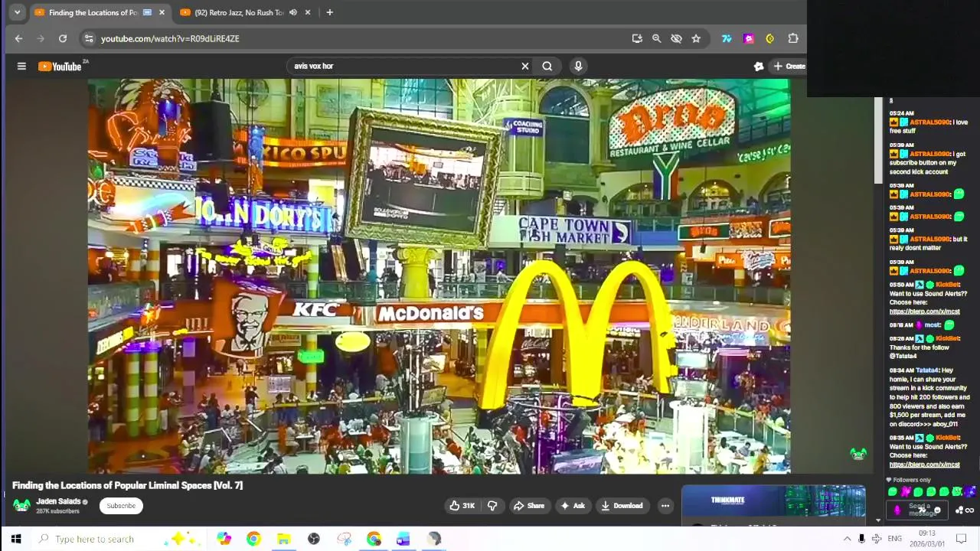Run the YouTube search magnifier button
The width and height of the screenshot is (980, 551).
(x=547, y=66)
